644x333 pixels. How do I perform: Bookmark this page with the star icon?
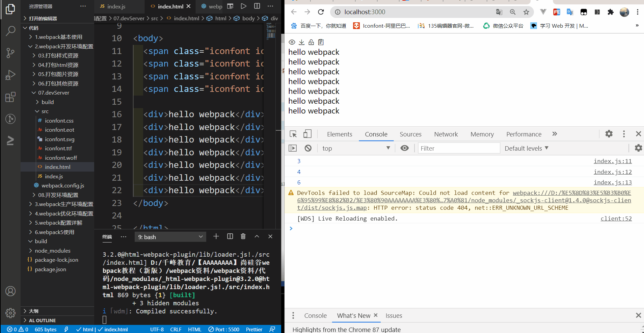coord(526,12)
